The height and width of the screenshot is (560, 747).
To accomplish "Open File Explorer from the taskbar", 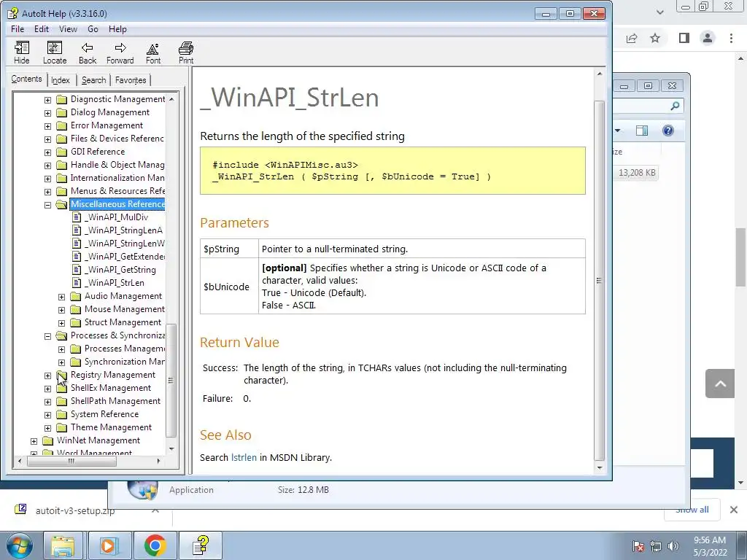I will (63, 545).
